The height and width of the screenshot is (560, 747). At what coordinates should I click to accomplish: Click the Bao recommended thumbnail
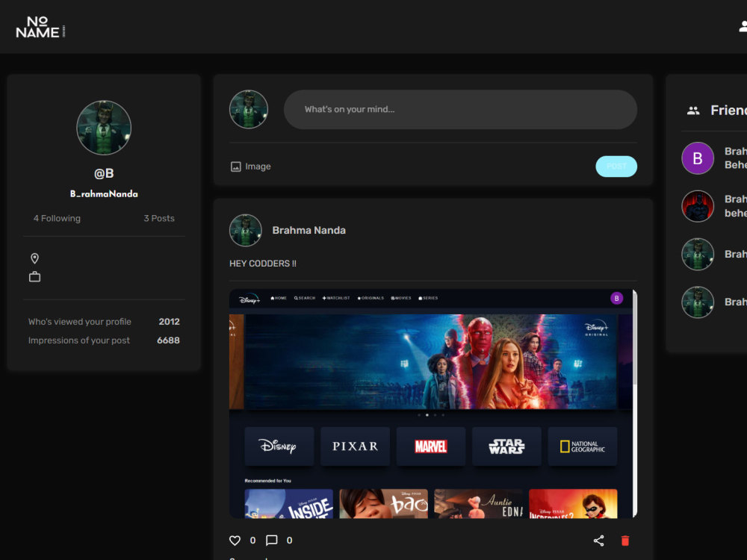[x=383, y=503]
